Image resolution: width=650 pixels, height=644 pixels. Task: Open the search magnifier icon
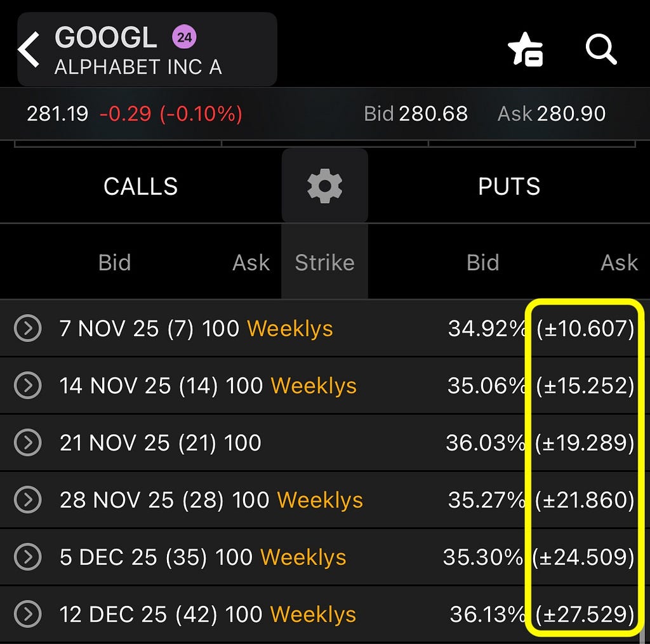600,49
